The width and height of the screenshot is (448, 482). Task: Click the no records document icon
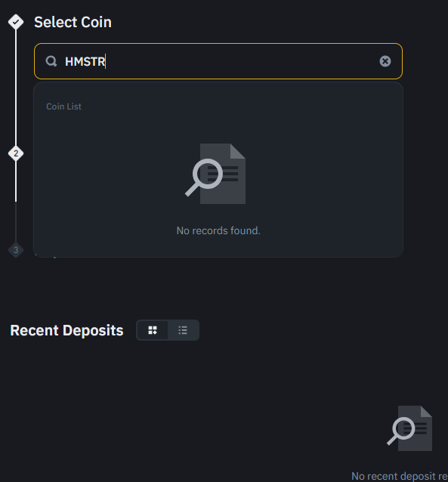215,174
